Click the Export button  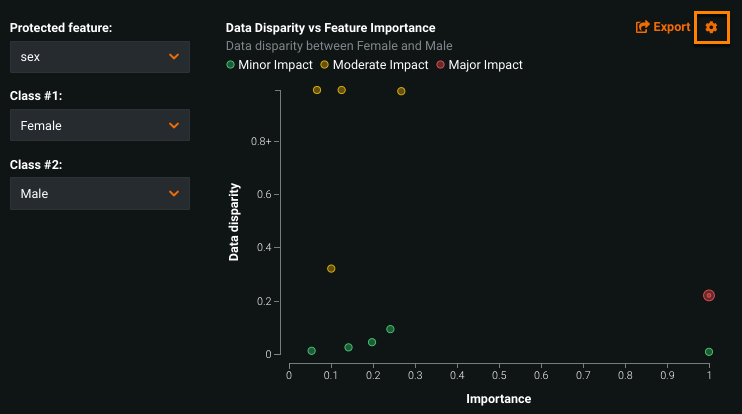coord(663,27)
